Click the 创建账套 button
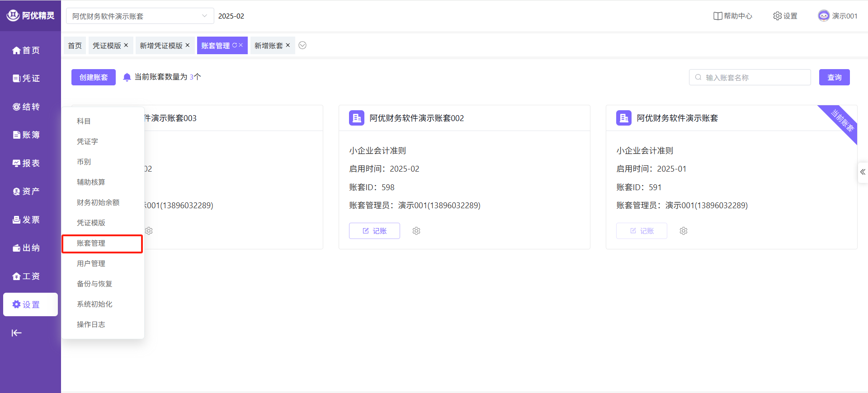The image size is (868, 393). click(x=94, y=77)
